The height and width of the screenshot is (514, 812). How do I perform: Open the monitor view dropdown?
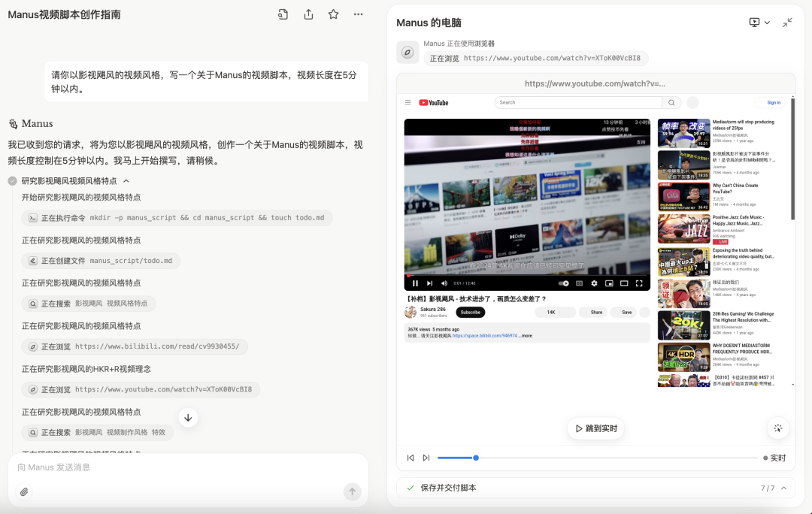coord(759,23)
